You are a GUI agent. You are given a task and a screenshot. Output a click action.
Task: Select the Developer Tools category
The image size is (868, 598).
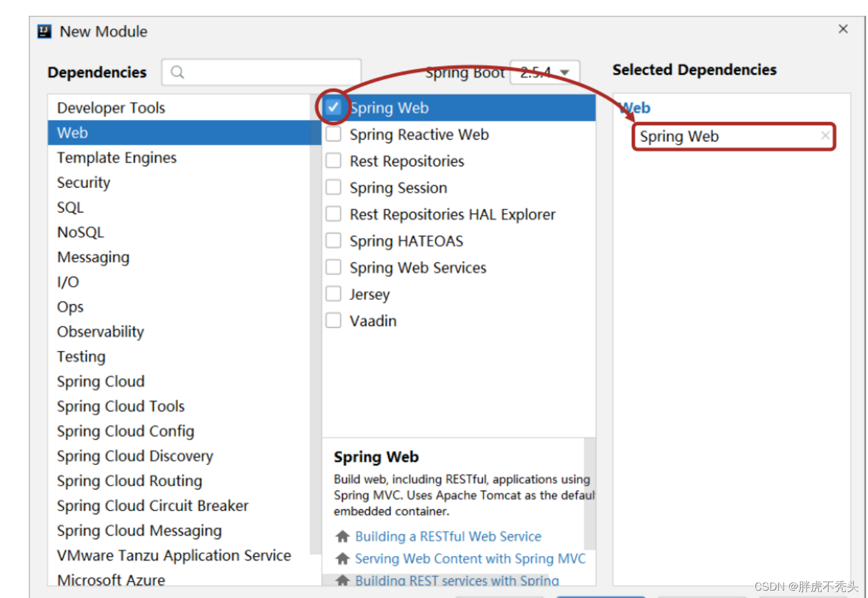111,108
